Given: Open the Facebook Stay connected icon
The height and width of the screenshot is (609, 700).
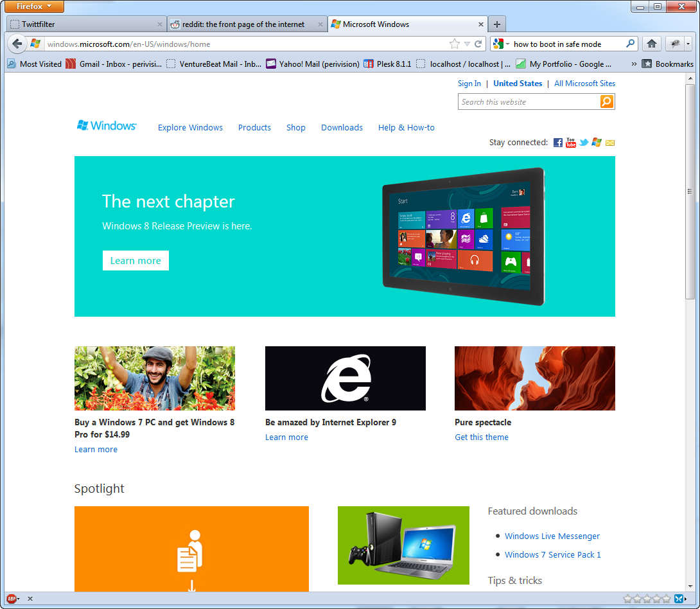Looking at the screenshot, I should tap(558, 143).
